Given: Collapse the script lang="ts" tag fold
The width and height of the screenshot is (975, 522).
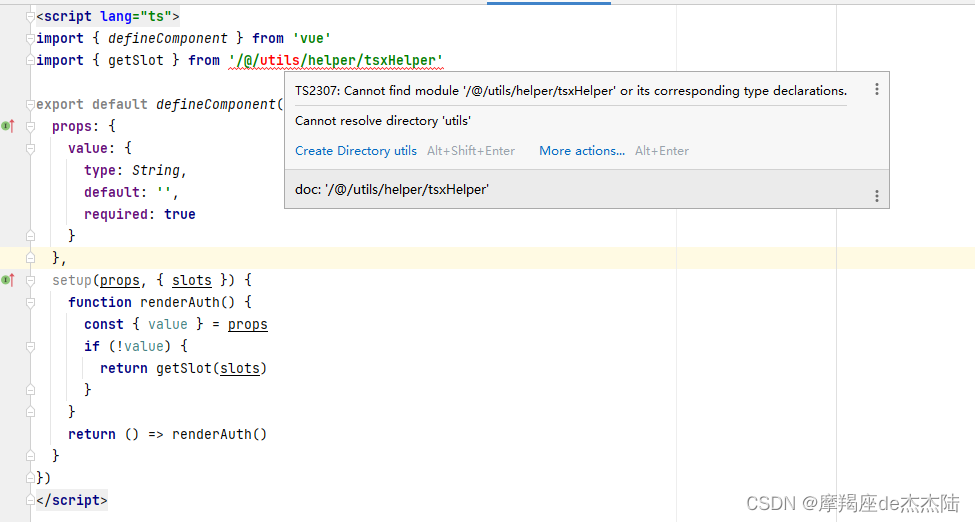Looking at the screenshot, I should point(30,17).
